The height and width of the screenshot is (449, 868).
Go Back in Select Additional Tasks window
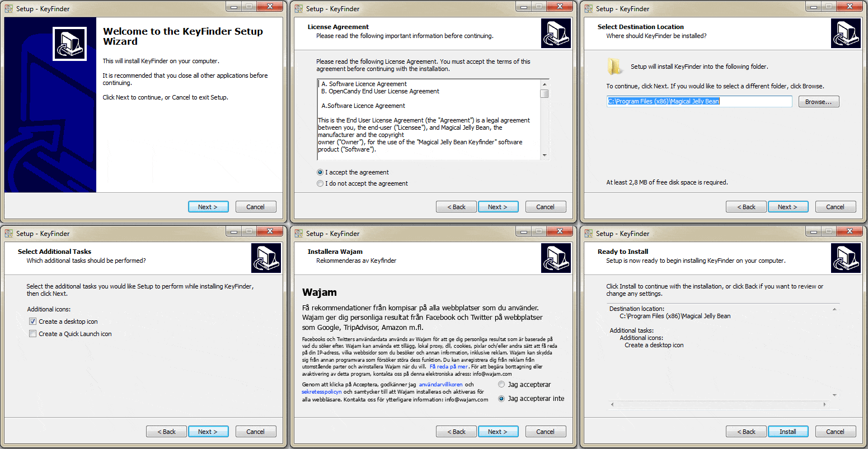point(166,431)
